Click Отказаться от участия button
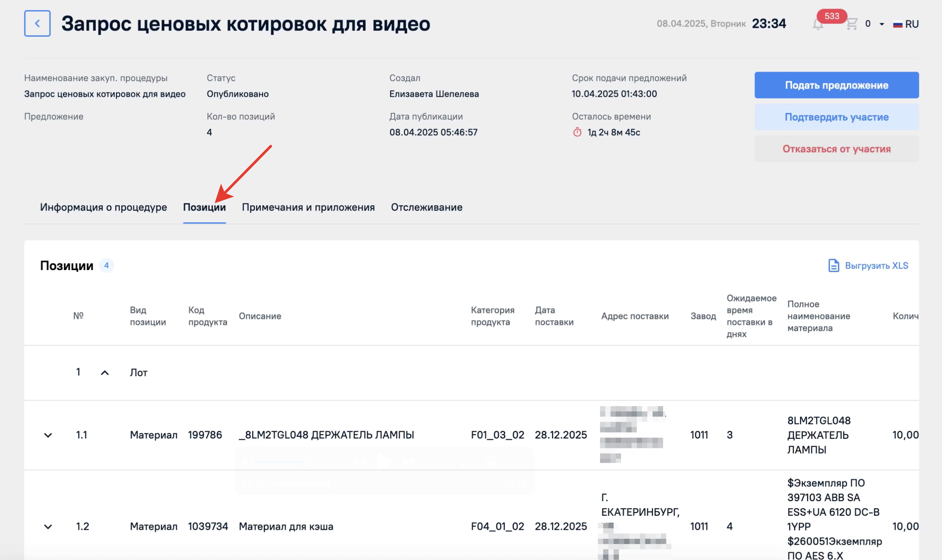 click(836, 149)
